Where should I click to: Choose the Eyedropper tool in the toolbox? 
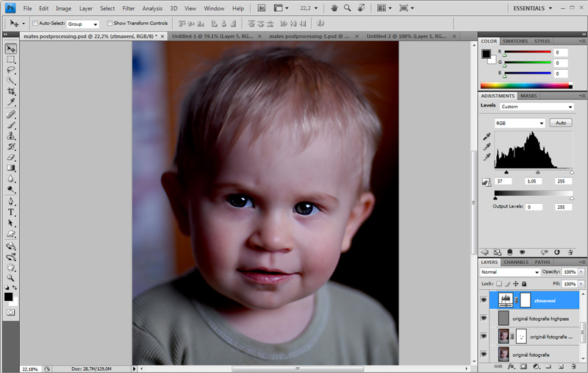point(11,102)
